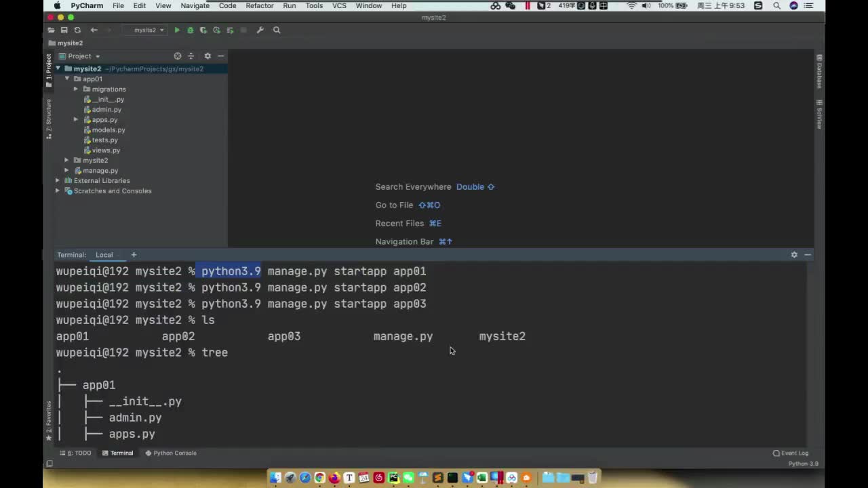Select __init__.py in the project tree
This screenshot has width=868, height=488.
point(108,99)
